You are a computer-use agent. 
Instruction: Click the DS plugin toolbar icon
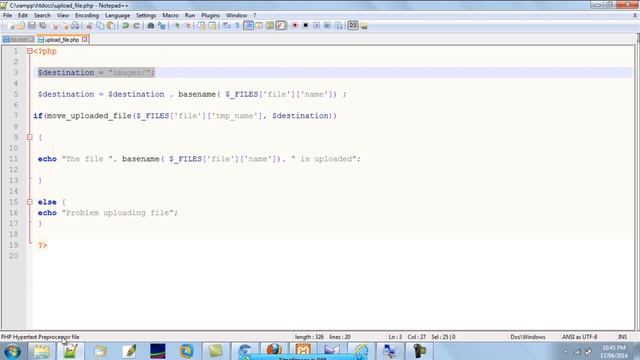coord(353,26)
